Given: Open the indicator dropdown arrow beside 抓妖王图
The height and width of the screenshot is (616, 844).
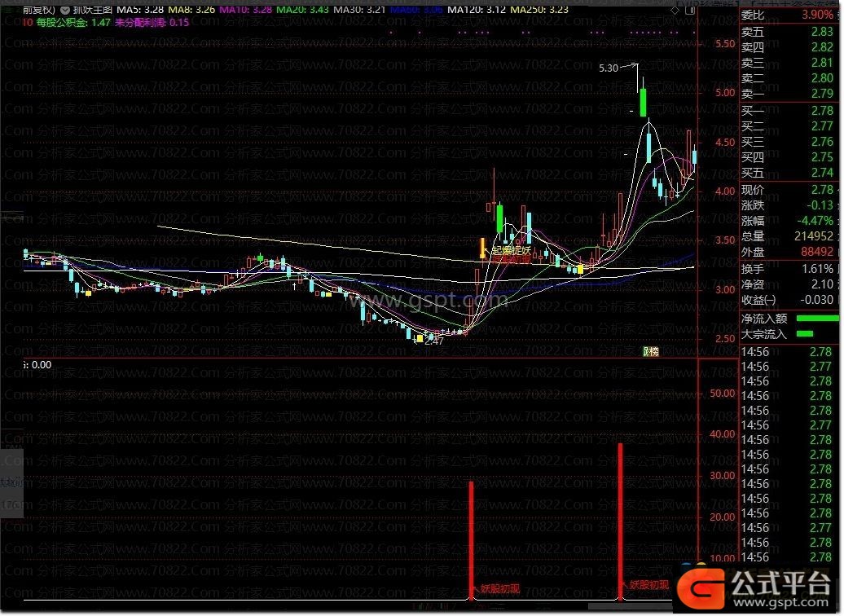Looking at the screenshot, I should pos(64,10).
